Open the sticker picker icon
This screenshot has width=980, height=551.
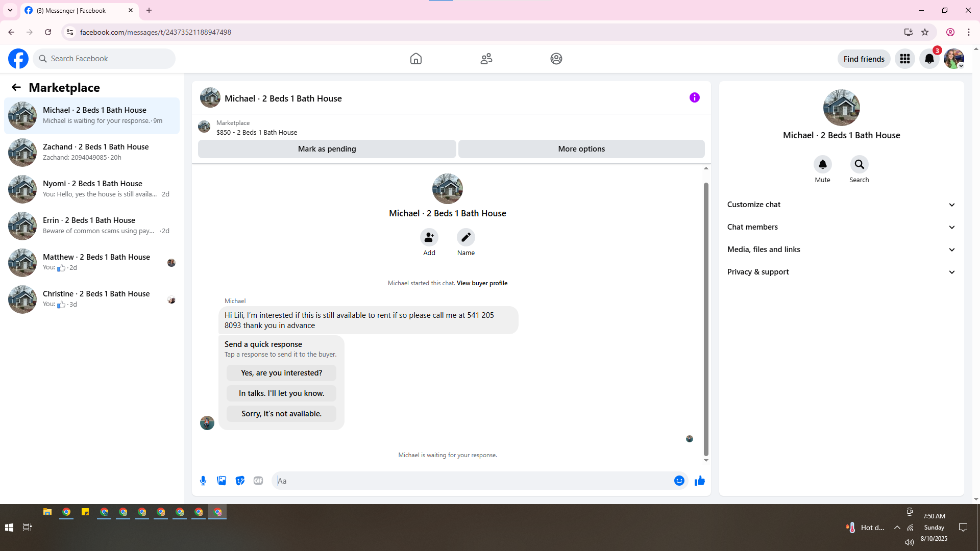[x=240, y=481]
